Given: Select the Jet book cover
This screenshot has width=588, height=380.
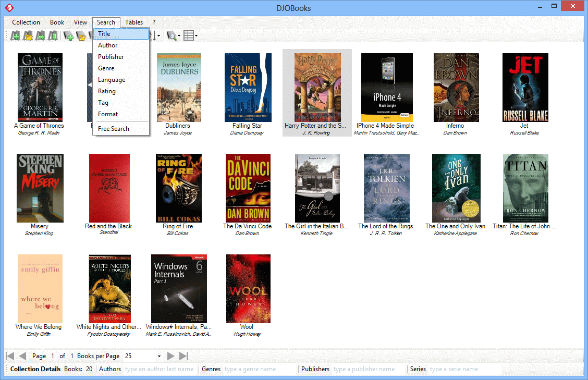Looking at the screenshot, I should point(525,88).
